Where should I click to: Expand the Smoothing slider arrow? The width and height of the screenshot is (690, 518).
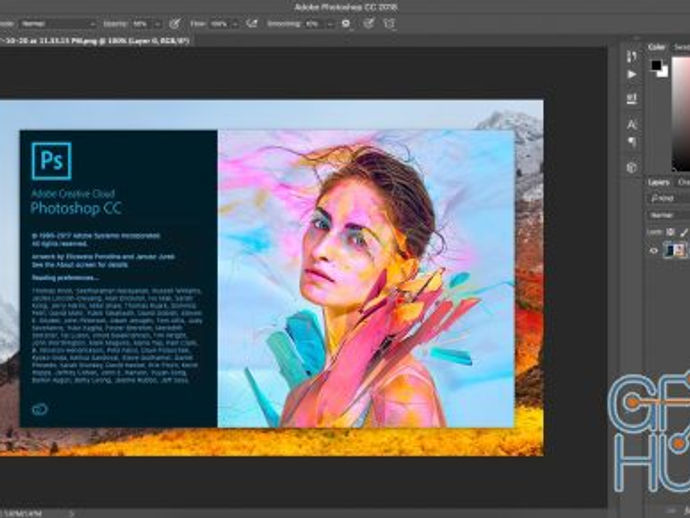click(x=330, y=24)
